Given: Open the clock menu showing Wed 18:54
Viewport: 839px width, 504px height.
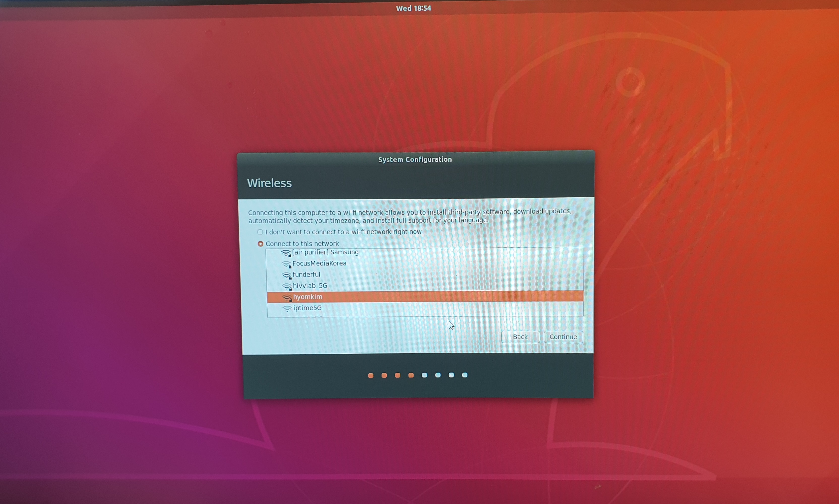Looking at the screenshot, I should (413, 8).
